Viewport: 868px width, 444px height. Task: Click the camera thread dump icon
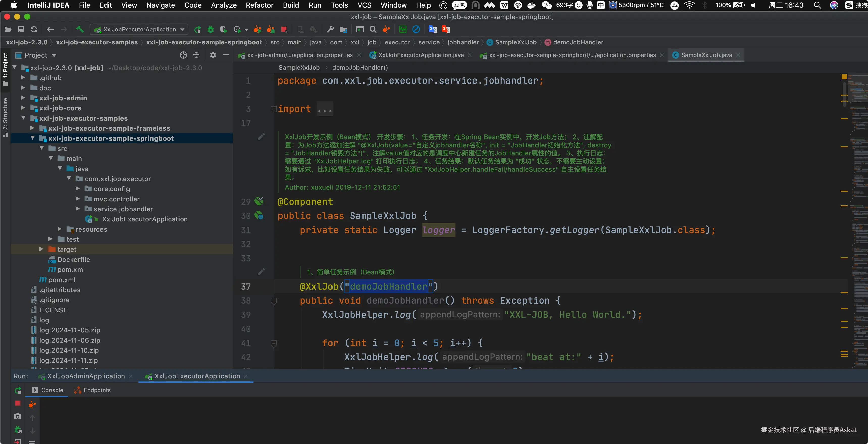18,417
